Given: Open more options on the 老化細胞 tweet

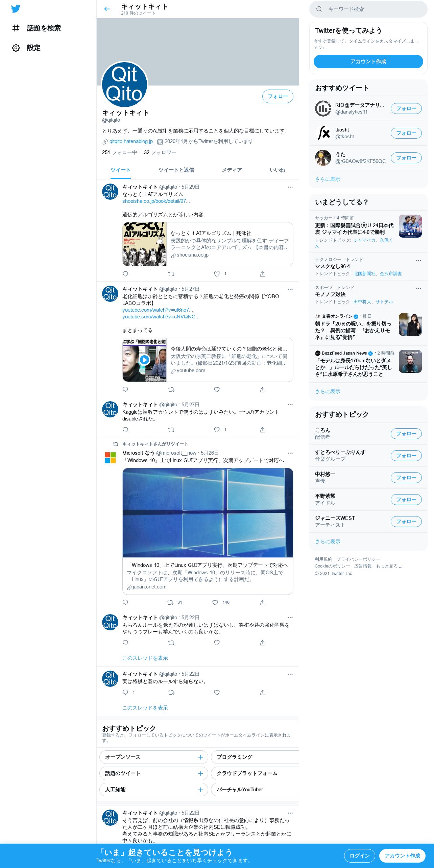Looking at the screenshot, I should [x=290, y=289].
